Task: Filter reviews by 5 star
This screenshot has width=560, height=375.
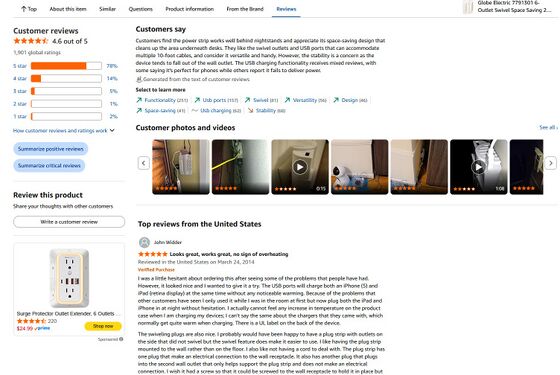Action: [20, 66]
